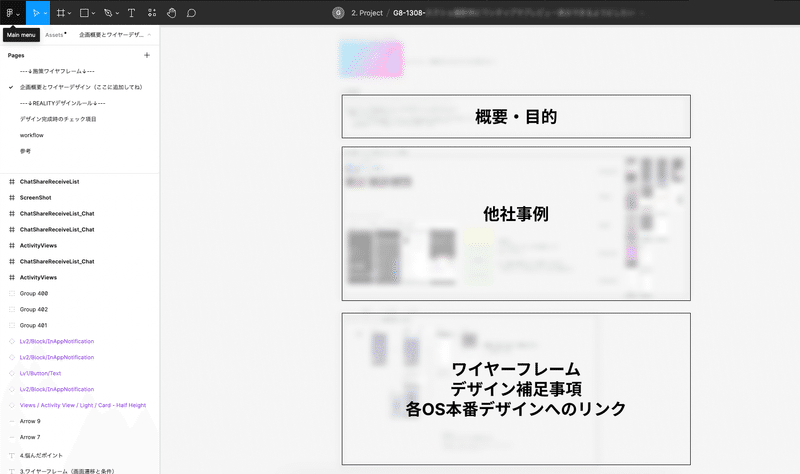Click the 'ワイヤーフレーム デザイン補足事項' section on canvas
The image size is (800, 474).
(x=516, y=389)
